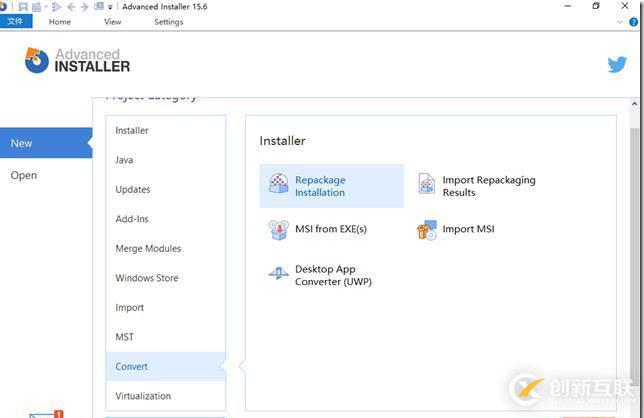This screenshot has height=418, width=644.
Task: Click the Run icon in quick access toolbar
Action: [x=57, y=7]
